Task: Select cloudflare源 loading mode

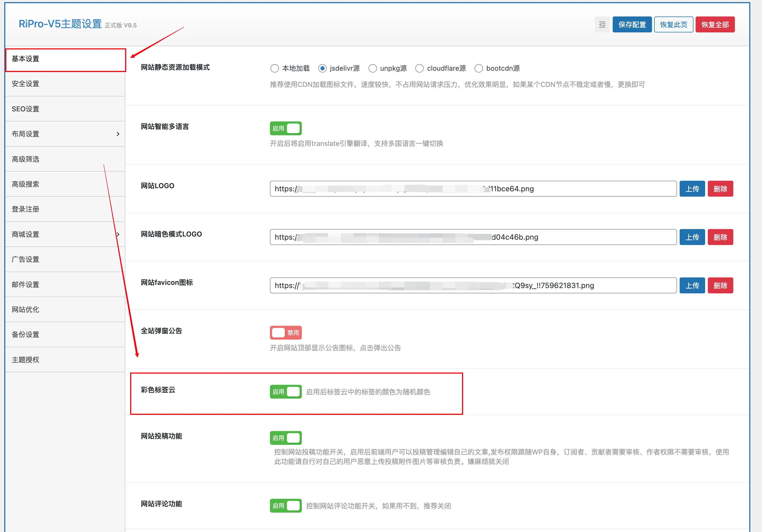Action: pos(420,68)
